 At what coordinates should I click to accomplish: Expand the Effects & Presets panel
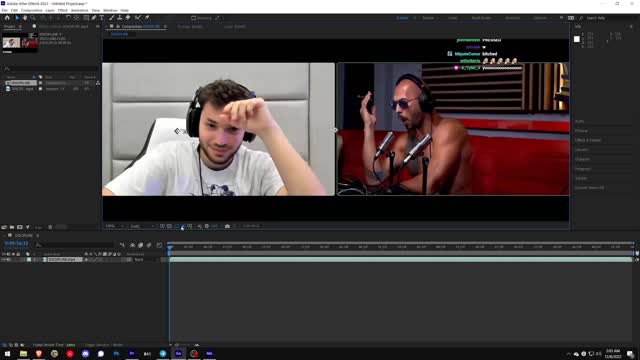588,140
